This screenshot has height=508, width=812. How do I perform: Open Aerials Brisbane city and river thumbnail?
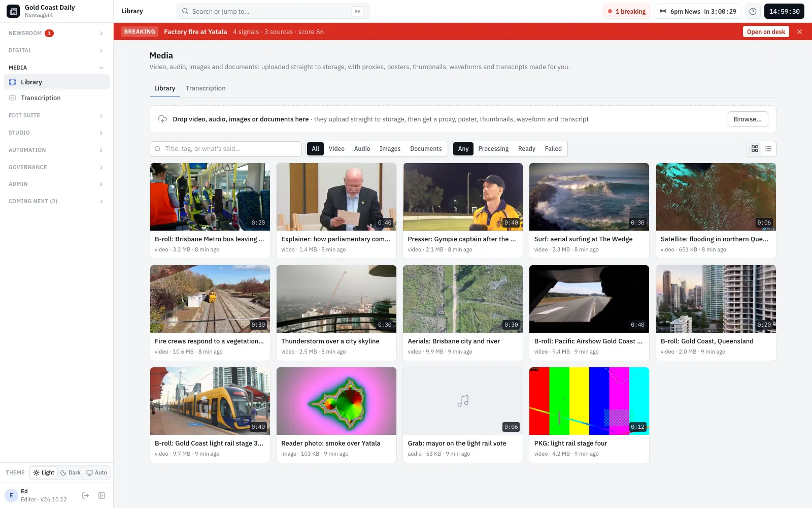tap(463, 299)
